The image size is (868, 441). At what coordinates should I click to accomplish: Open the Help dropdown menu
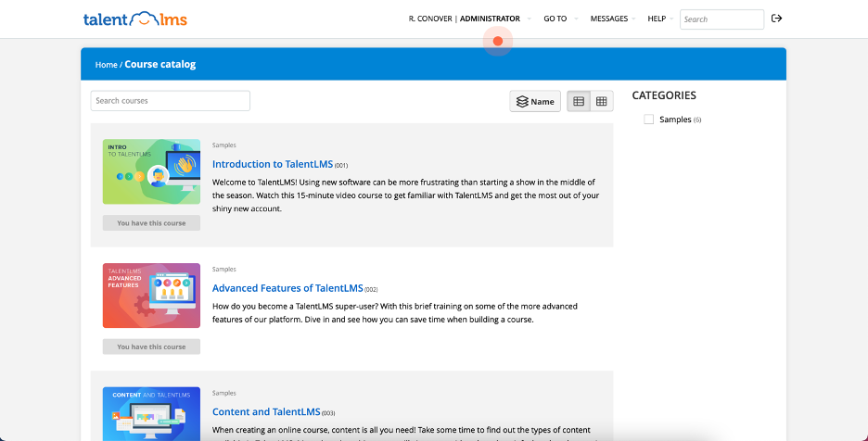tap(657, 19)
